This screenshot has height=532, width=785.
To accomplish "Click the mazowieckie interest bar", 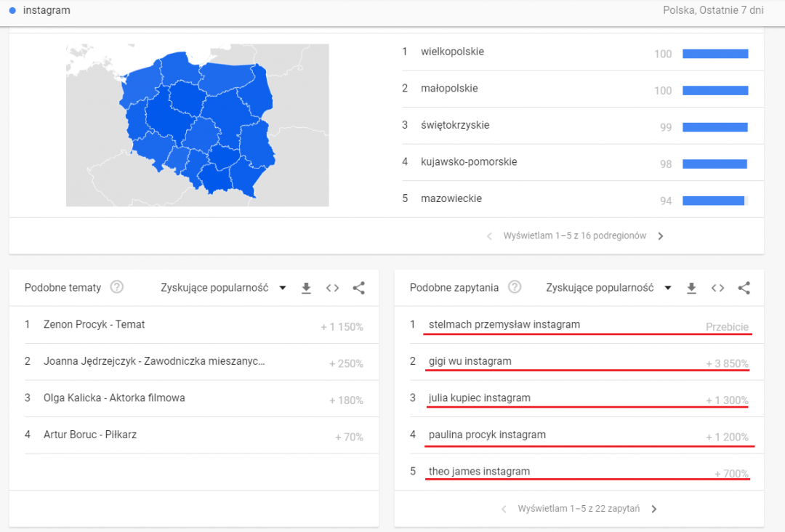I will pos(714,201).
